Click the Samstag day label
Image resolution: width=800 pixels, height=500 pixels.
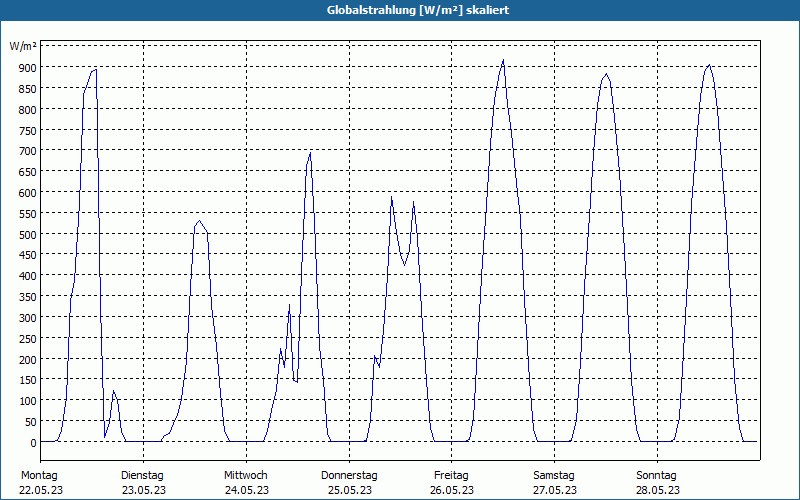554,476
